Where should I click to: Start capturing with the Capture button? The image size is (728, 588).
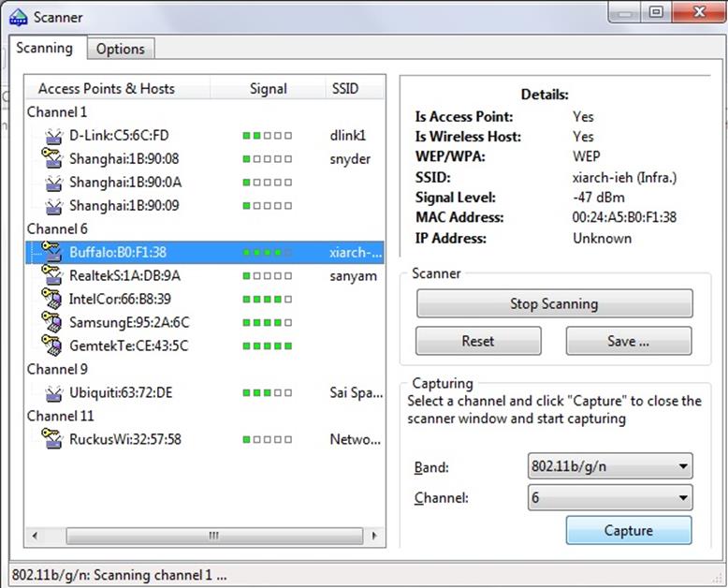click(628, 530)
